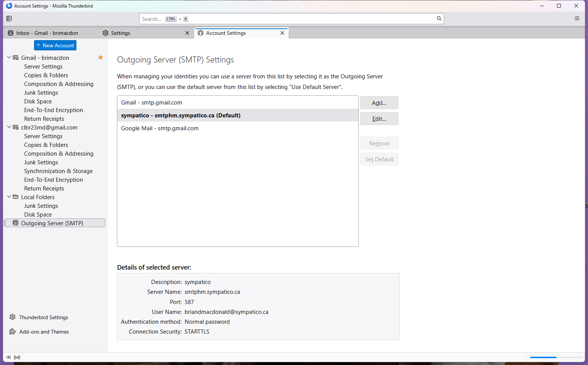The image size is (588, 365).
Task: Open the Thunderbird hamburger app menu
Action: coord(577,19)
